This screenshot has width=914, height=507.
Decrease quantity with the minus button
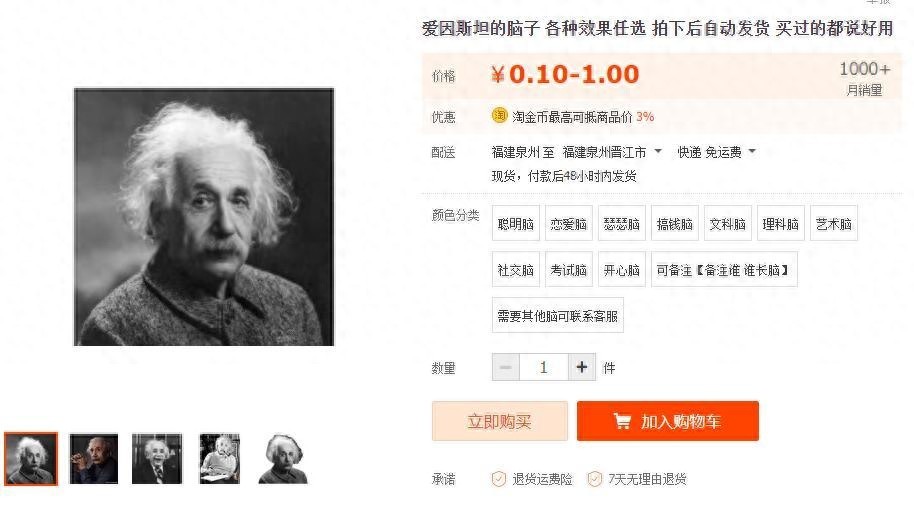505,367
